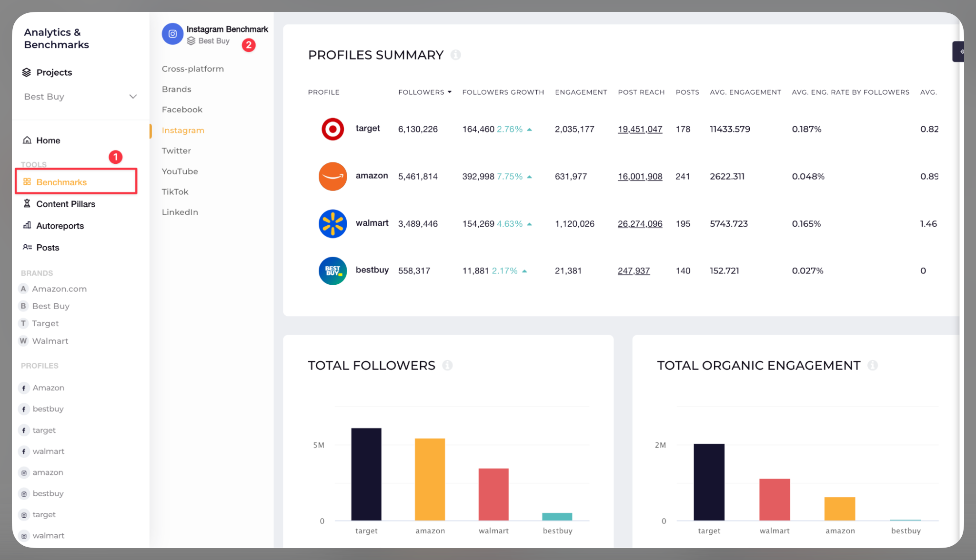Click the Best Buy profile icon
976x560 pixels.
coord(332,270)
